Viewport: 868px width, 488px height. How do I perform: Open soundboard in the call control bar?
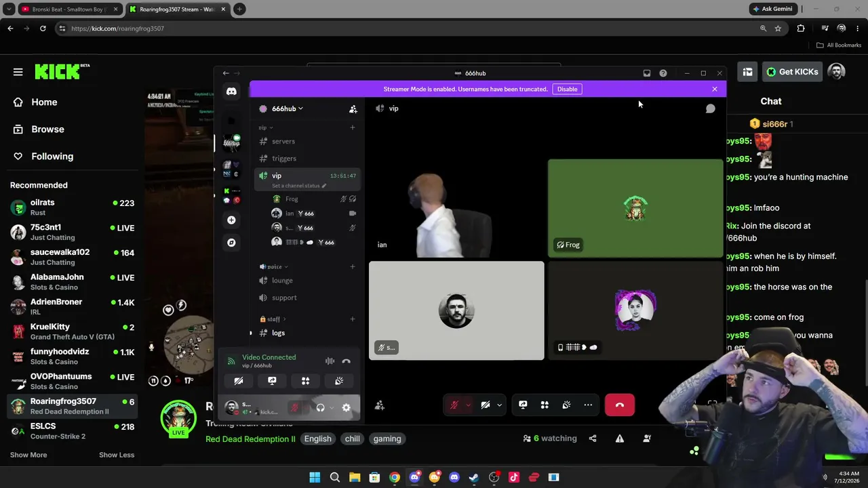pyautogui.click(x=566, y=405)
